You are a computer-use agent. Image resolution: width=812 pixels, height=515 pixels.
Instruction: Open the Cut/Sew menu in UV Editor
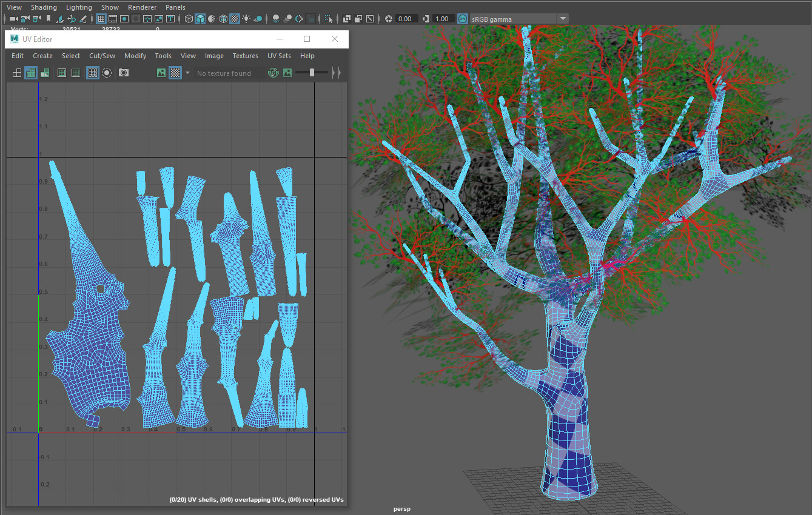[102, 56]
